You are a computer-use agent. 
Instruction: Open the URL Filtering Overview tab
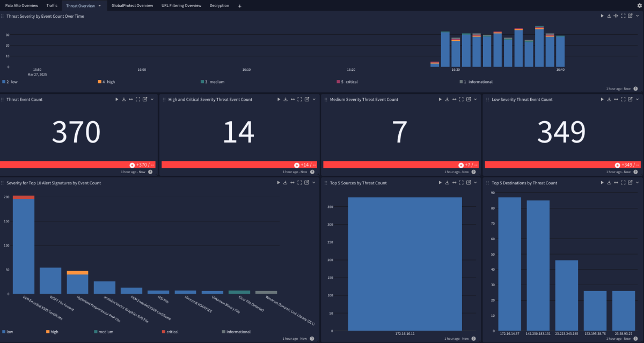tap(181, 6)
